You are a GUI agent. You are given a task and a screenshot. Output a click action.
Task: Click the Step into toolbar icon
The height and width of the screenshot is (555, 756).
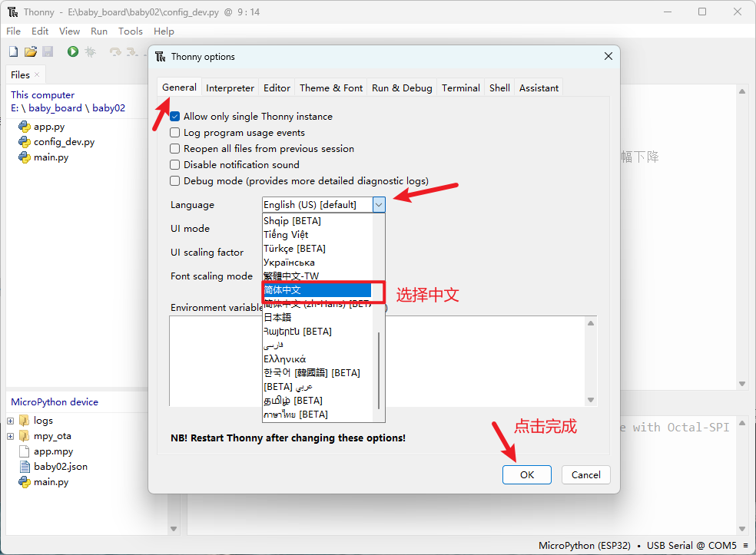coord(132,51)
